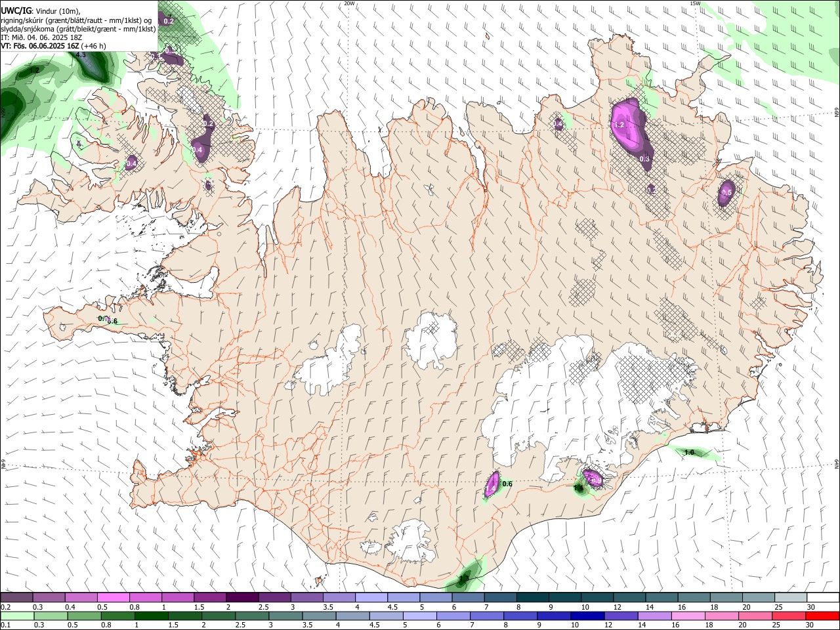Click the '1.2' value in the pink northeast blob
The height and width of the screenshot is (630, 840).
[x=619, y=125]
